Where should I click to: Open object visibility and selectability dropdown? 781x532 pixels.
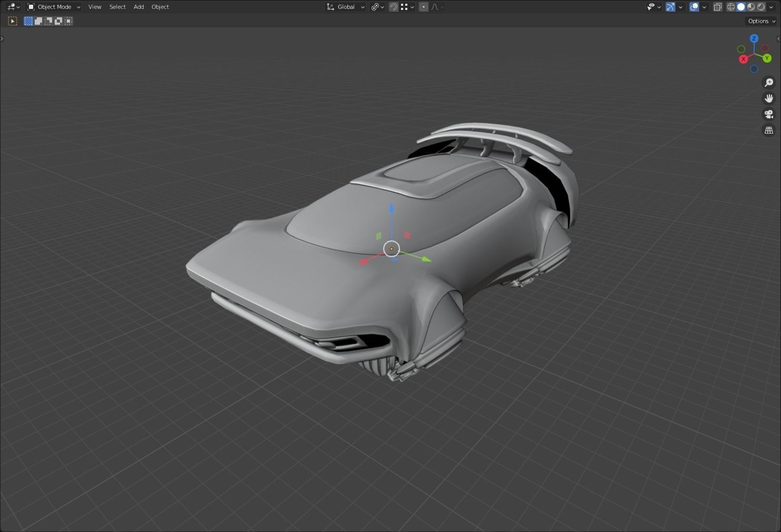654,7
